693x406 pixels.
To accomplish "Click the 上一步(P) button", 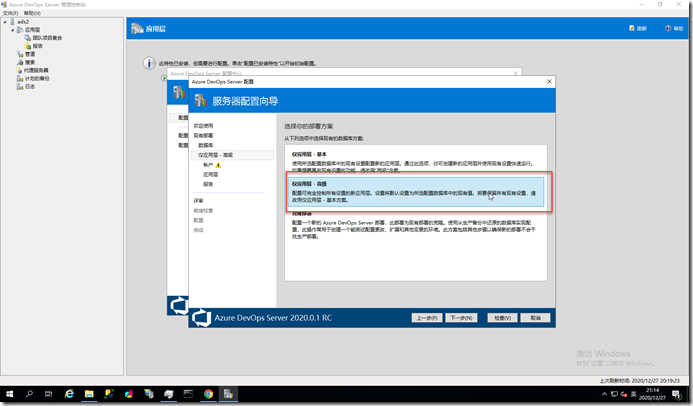I will click(426, 318).
